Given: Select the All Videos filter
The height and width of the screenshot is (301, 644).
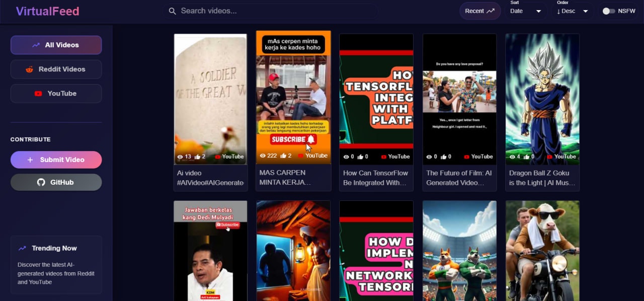Looking at the screenshot, I should click(56, 45).
